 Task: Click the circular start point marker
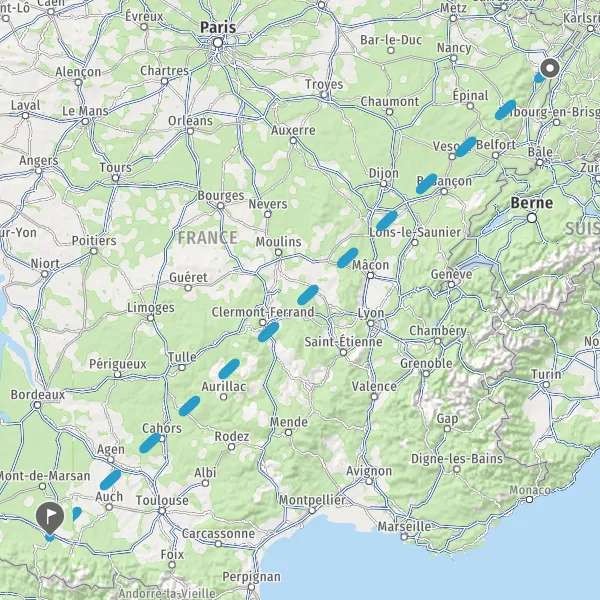(x=550, y=68)
